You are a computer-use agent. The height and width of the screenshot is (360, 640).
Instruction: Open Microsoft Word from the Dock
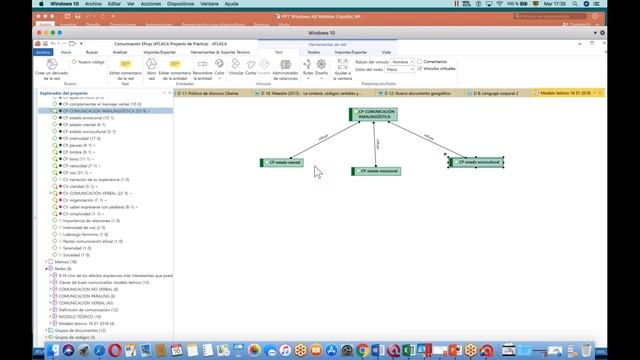pos(378,350)
